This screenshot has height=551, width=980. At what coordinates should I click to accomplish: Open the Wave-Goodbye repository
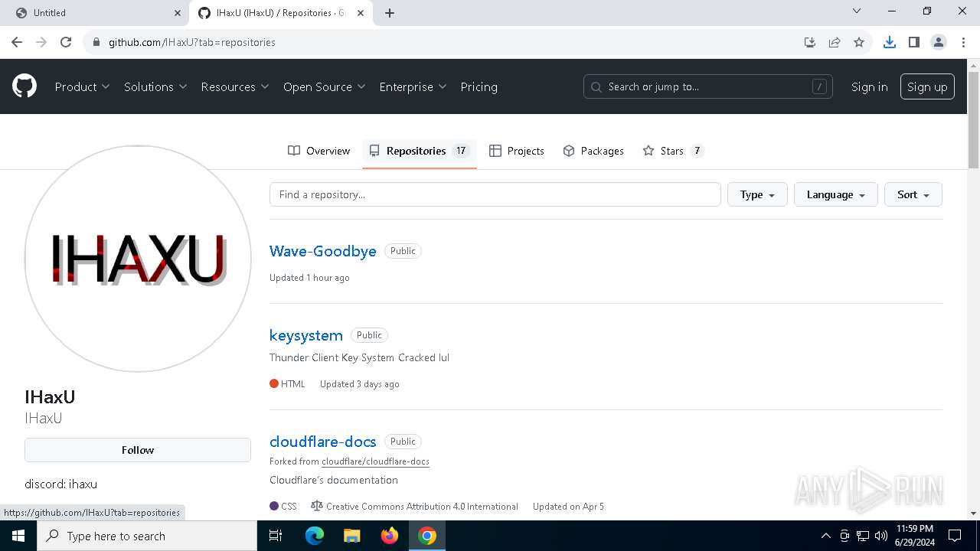[323, 251]
